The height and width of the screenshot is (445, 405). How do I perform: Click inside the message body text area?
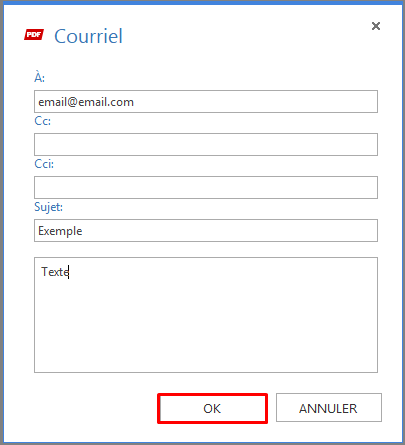[206, 315]
